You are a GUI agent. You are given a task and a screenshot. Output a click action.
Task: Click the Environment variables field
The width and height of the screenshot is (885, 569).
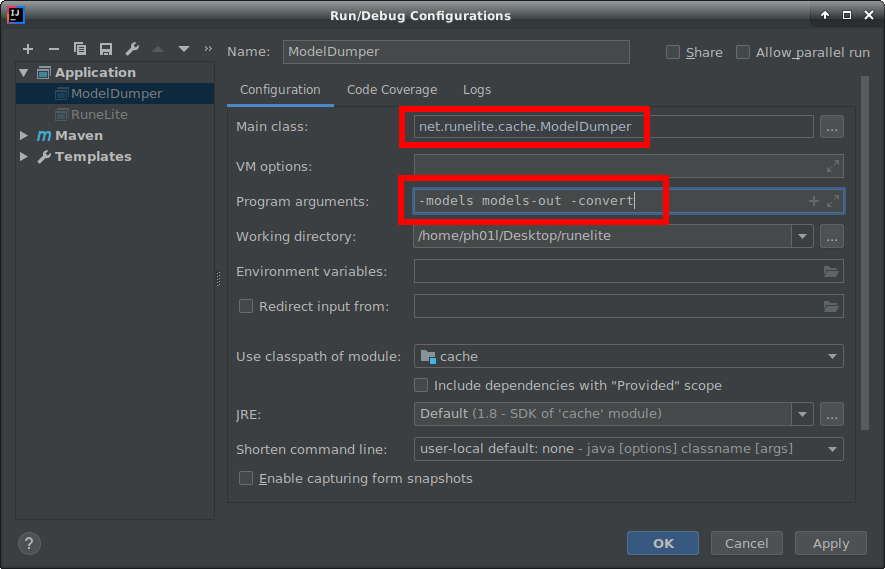629,272
